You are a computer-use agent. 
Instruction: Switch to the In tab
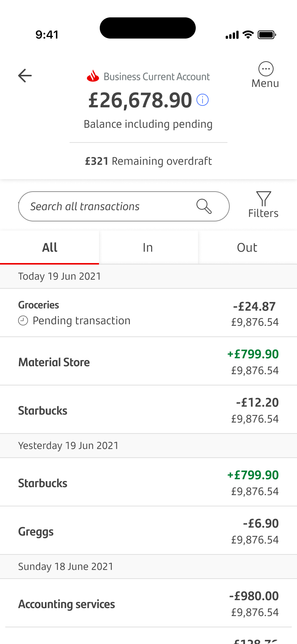[148, 248]
